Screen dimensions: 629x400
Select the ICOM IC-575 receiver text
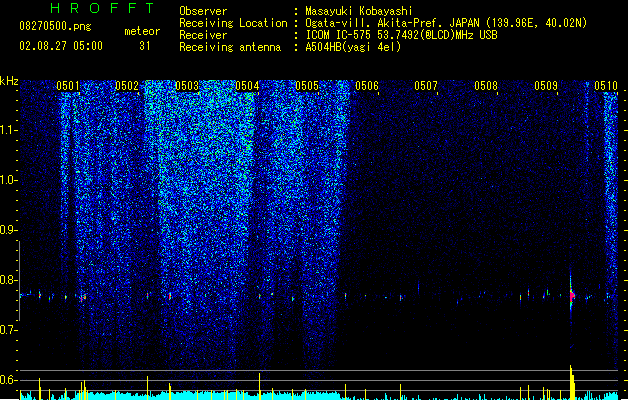[x=401, y=35]
